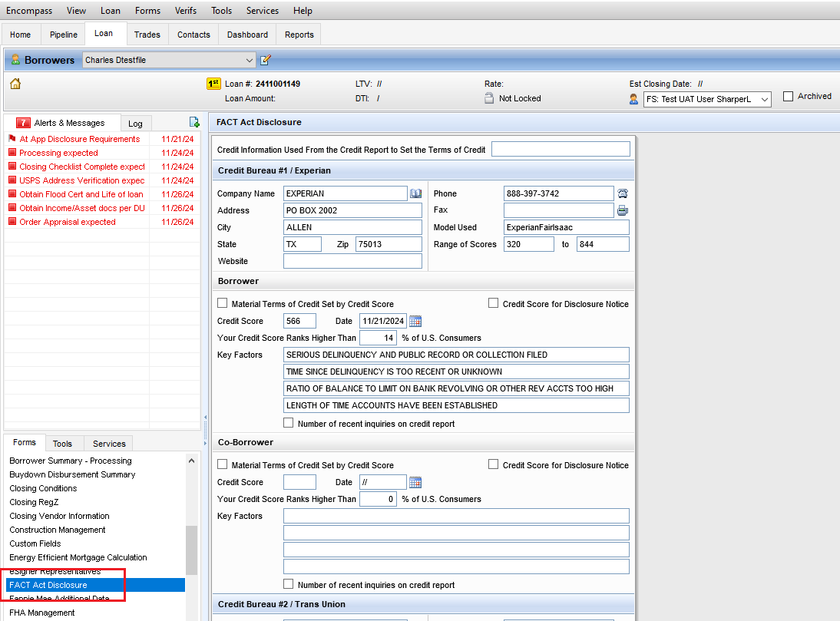This screenshot has height=621, width=840.
Task: Click the add new log entry icon
Action: (194, 123)
